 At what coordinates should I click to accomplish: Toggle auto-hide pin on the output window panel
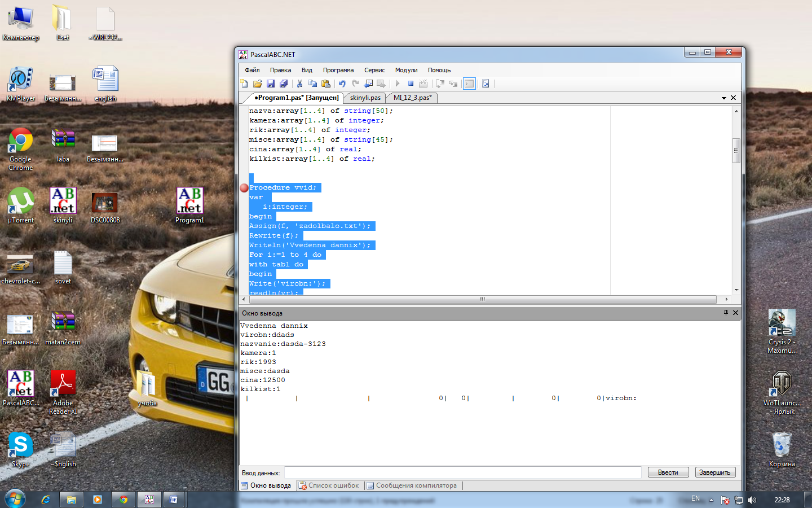tap(726, 313)
